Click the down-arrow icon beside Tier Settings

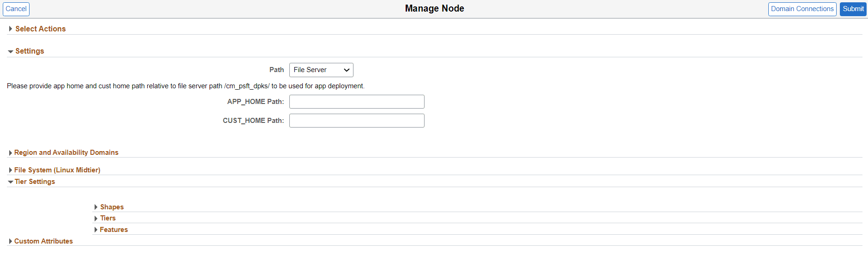click(x=10, y=182)
